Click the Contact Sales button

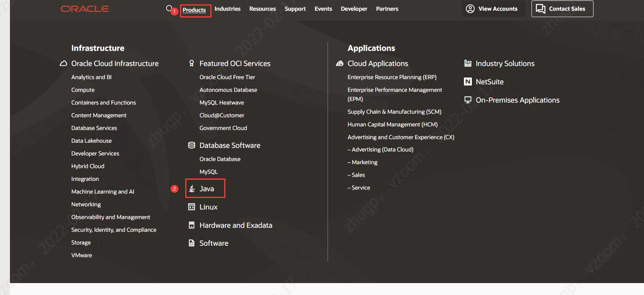(563, 9)
